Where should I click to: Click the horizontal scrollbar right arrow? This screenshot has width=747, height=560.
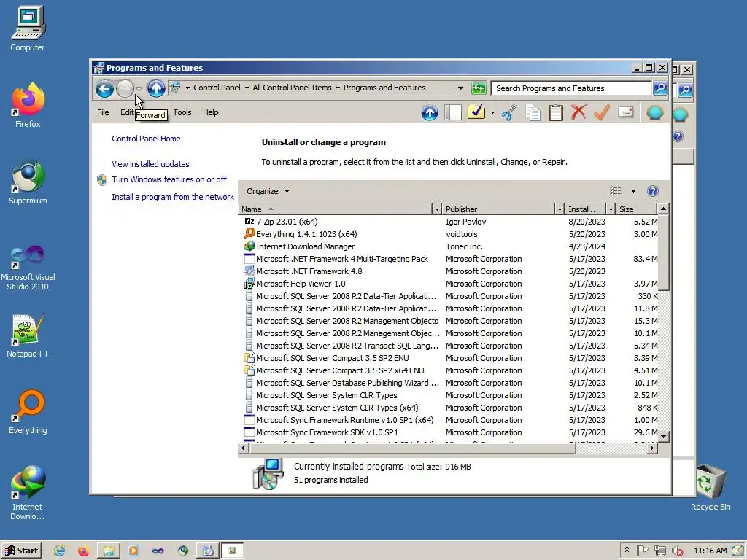[652, 448]
